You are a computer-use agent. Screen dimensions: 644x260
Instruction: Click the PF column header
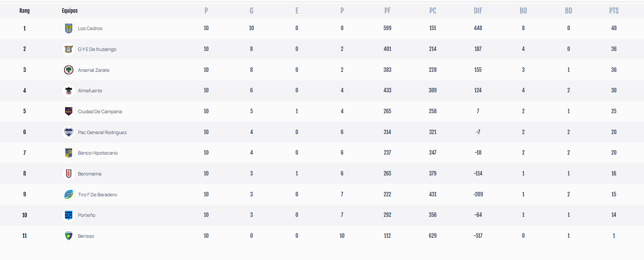tap(388, 11)
